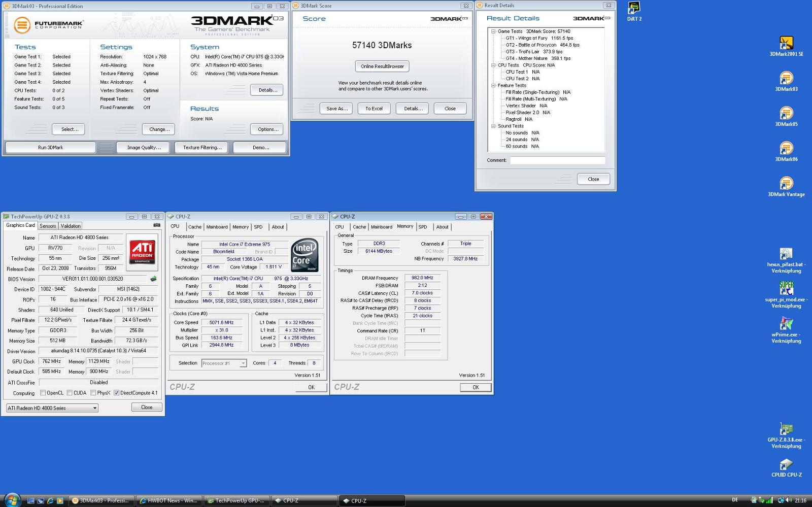
Task: Click the Details... button in System section
Action: tap(267, 90)
